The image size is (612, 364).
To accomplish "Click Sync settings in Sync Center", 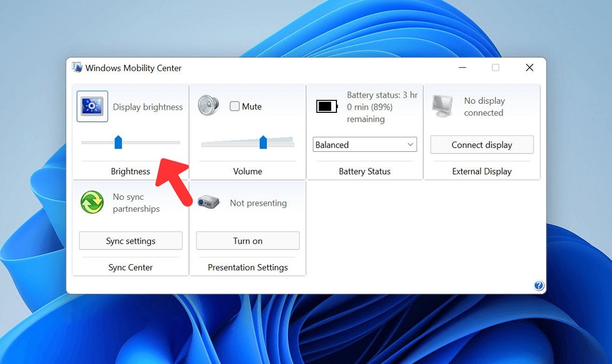I will [131, 240].
